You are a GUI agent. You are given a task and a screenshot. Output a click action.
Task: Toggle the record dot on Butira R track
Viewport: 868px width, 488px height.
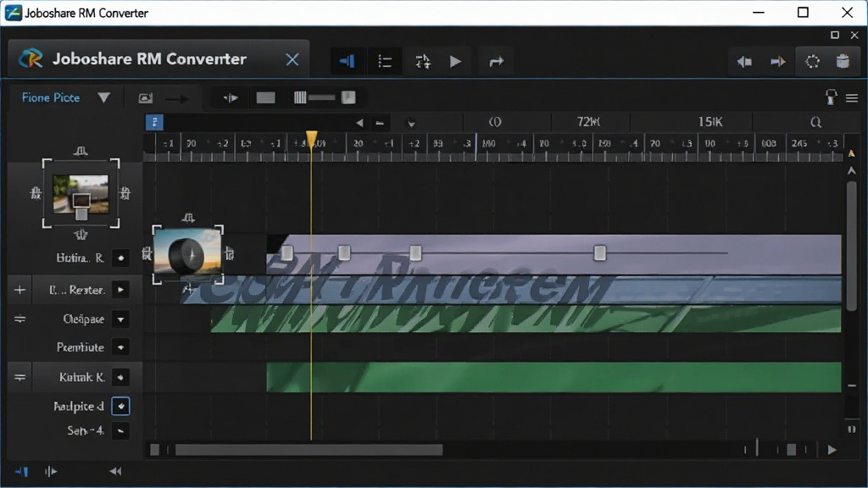[x=120, y=258]
